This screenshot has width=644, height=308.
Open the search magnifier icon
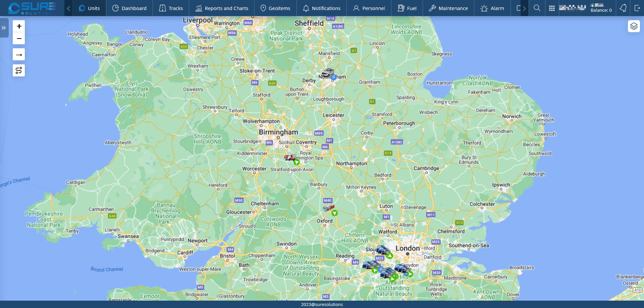point(537,8)
